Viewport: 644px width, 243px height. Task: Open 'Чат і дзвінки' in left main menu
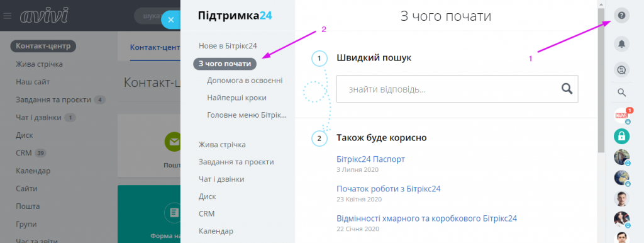click(38, 118)
